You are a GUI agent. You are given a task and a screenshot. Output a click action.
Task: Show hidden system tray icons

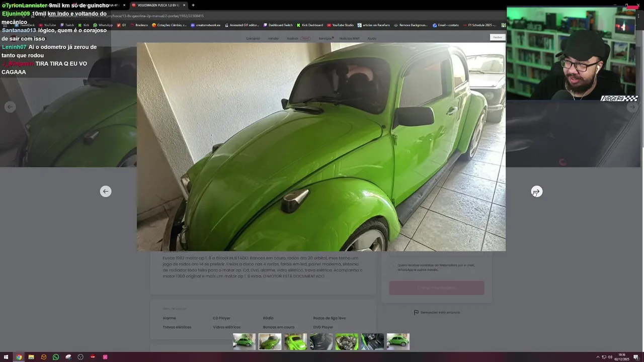(598, 357)
